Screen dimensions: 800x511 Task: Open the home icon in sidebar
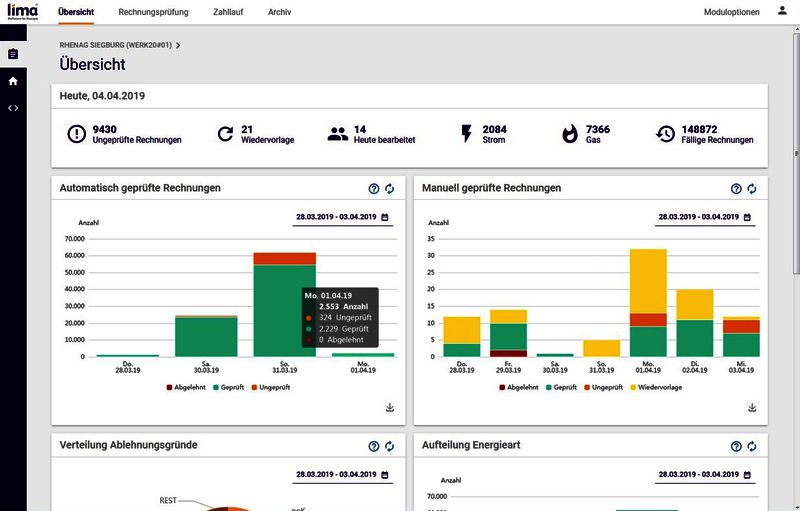click(x=13, y=81)
